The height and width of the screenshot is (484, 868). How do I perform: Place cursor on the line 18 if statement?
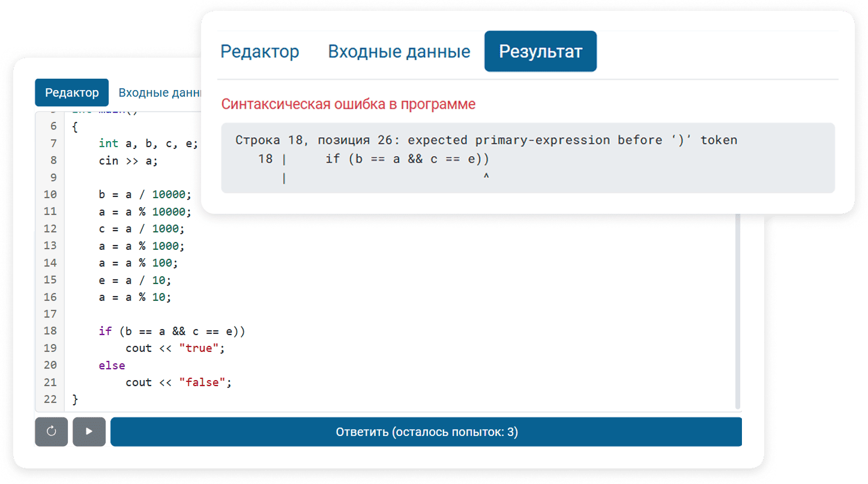click(x=172, y=331)
